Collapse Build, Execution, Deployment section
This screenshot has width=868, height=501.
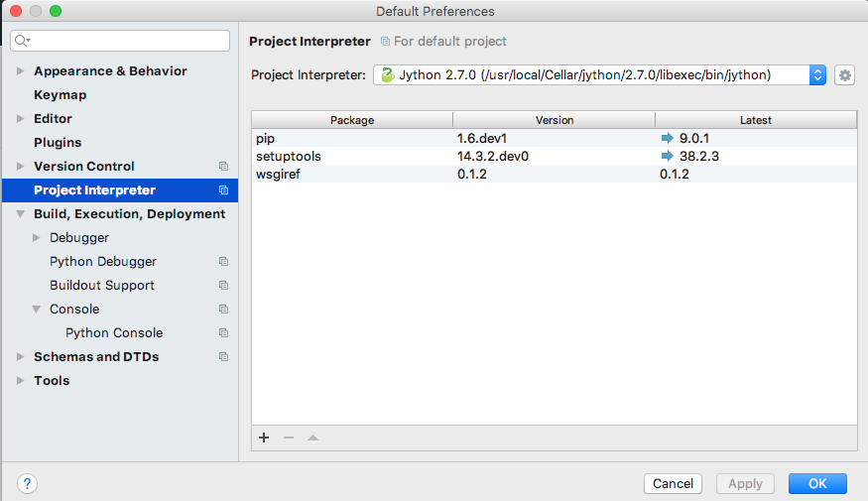click(x=21, y=213)
